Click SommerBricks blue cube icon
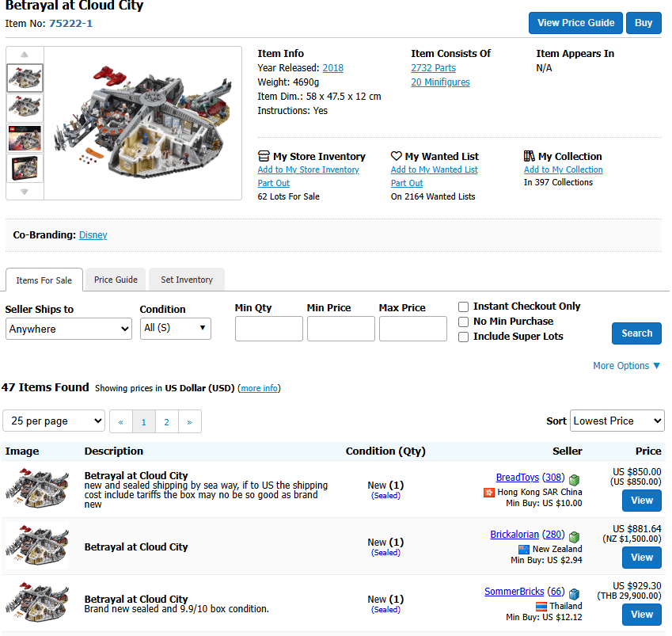The width and height of the screenshot is (672, 636). 575,593
